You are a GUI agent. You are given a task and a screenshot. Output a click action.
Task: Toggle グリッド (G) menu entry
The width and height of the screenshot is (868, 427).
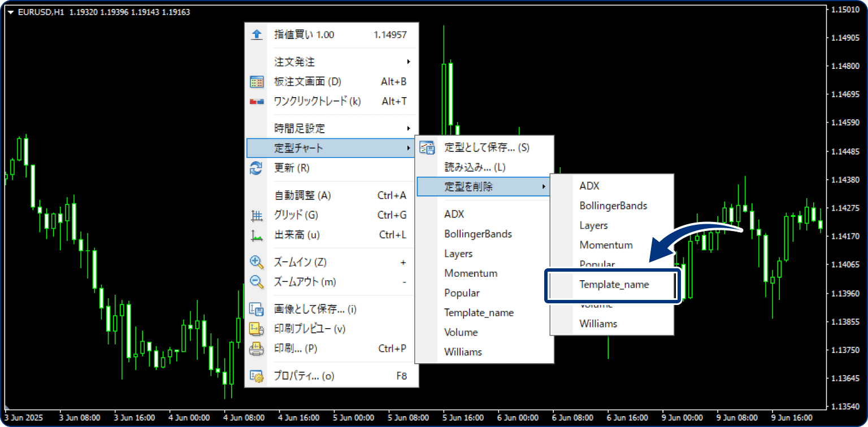332,215
